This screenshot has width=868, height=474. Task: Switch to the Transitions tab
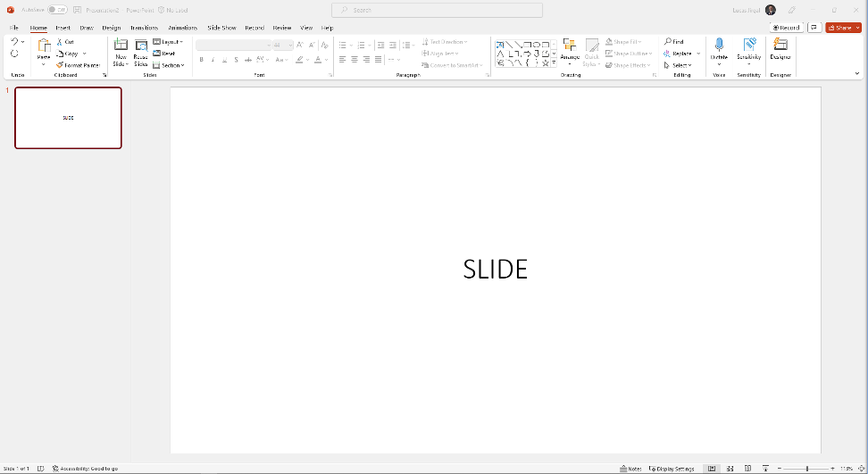tap(144, 28)
